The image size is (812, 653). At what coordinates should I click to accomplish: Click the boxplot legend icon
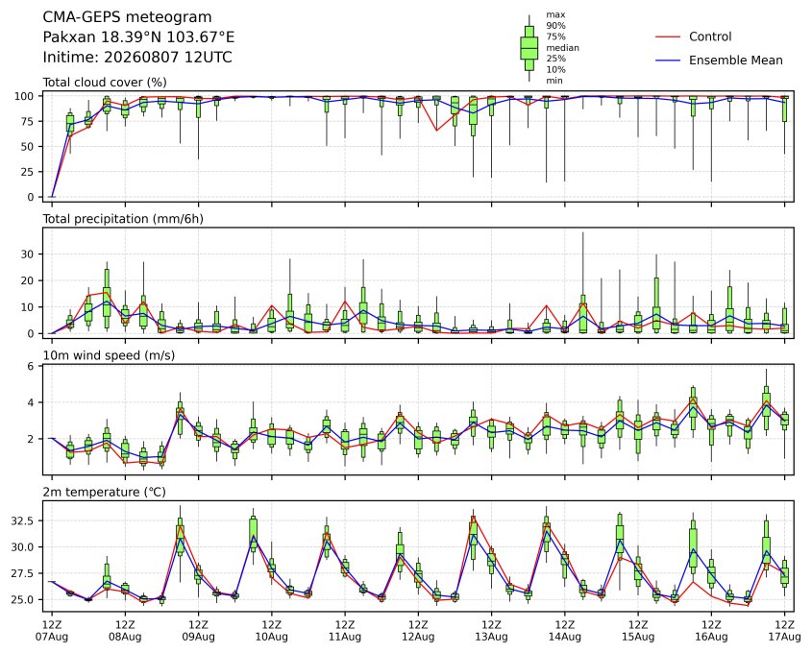tap(529, 48)
